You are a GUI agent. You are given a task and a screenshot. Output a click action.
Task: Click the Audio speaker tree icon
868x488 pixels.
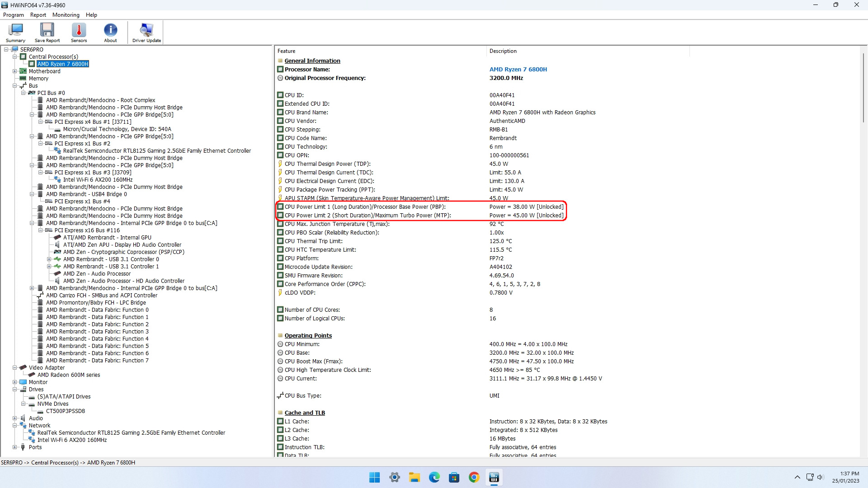point(23,418)
